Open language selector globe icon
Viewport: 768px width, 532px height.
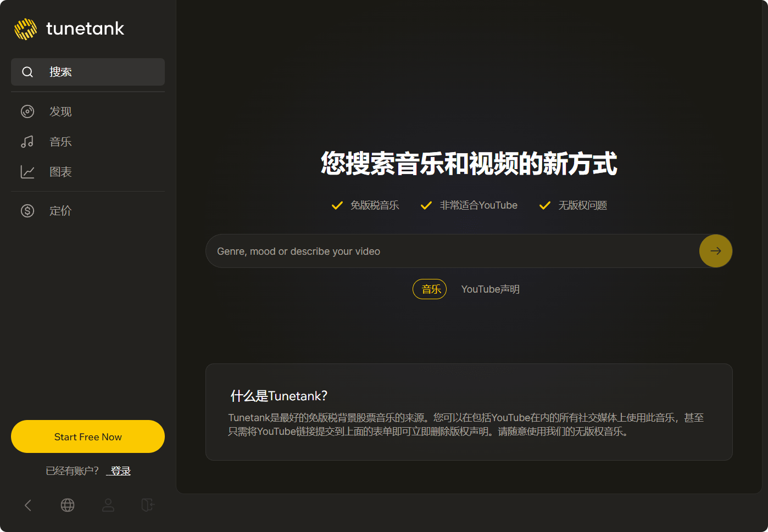tap(68, 505)
